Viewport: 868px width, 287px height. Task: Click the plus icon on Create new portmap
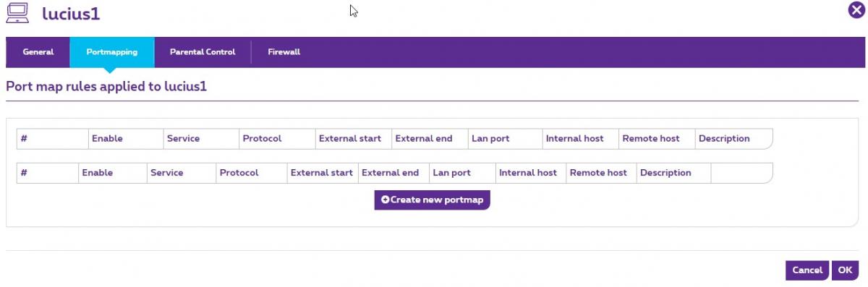385,200
